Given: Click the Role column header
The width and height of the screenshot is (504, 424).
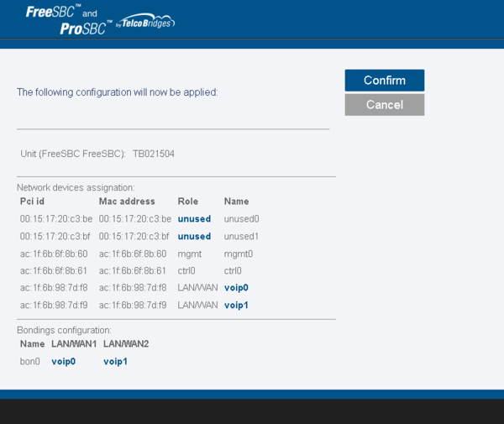Looking at the screenshot, I should tap(188, 202).
